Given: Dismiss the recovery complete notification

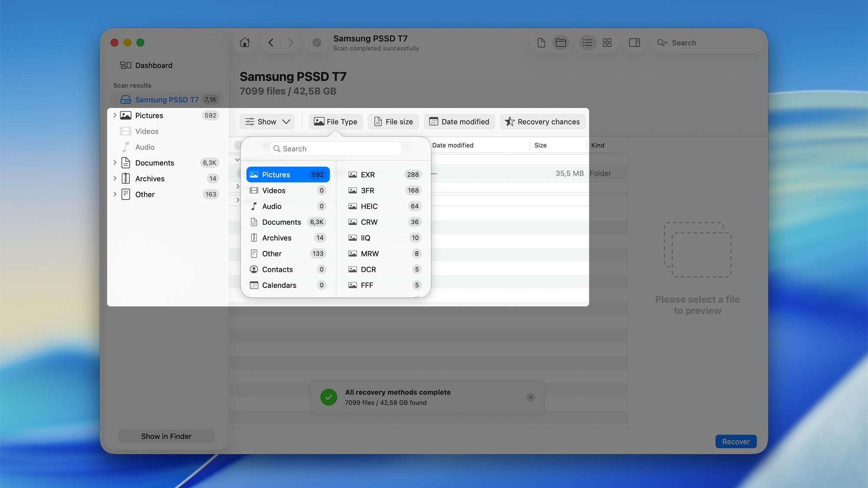Looking at the screenshot, I should (530, 397).
